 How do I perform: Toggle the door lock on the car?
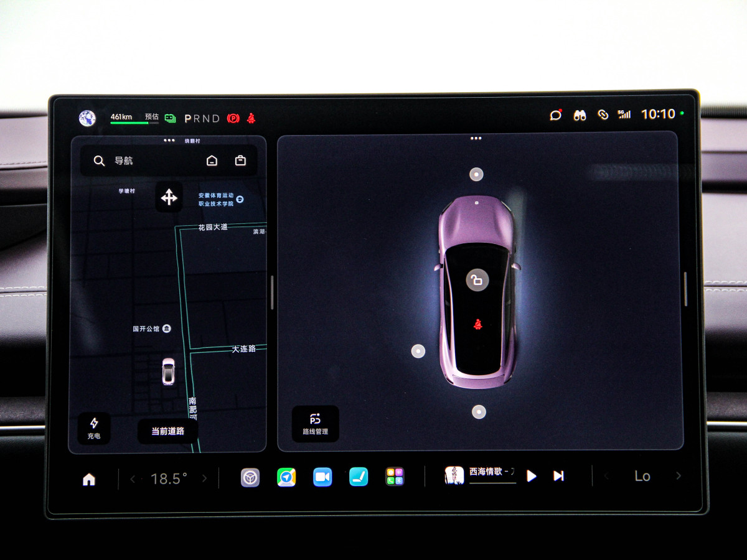(x=477, y=280)
